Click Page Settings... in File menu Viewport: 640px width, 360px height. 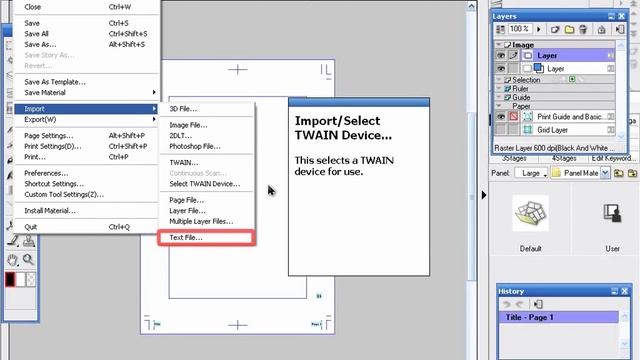coord(86,136)
